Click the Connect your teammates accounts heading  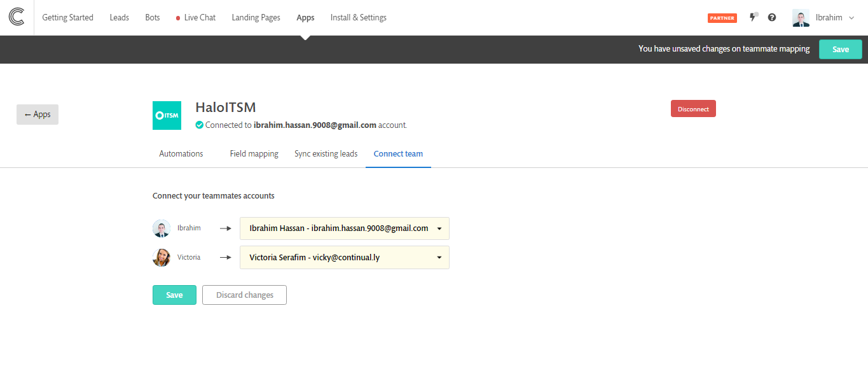(x=214, y=196)
